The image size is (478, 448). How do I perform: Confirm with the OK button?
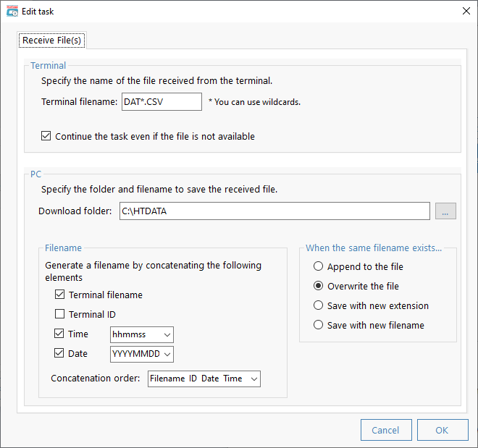tap(443, 430)
